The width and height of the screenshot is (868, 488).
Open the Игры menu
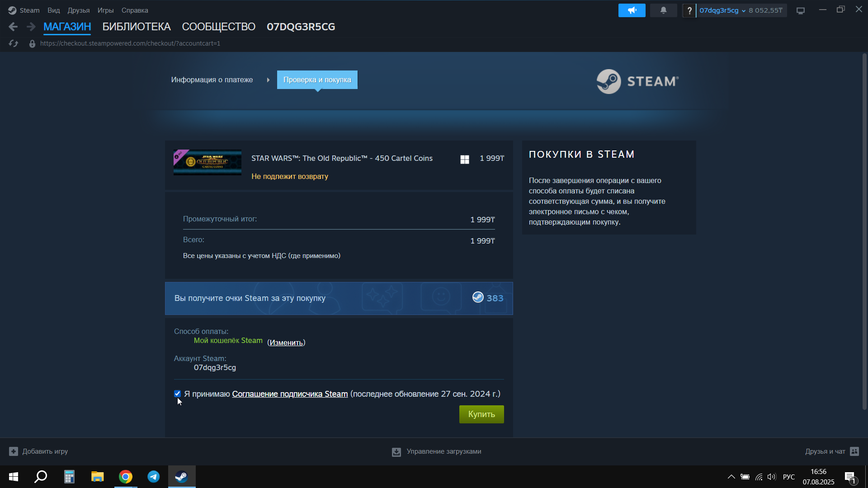pos(105,10)
